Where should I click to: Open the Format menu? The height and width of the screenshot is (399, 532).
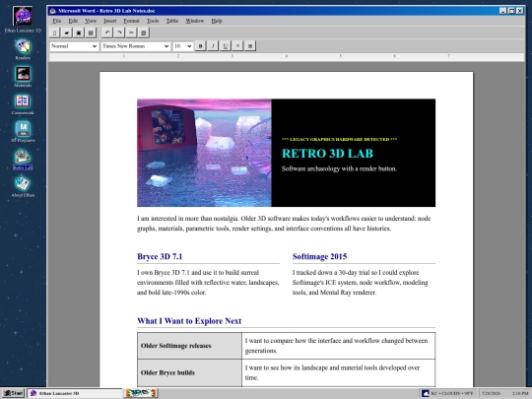coord(131,21)
